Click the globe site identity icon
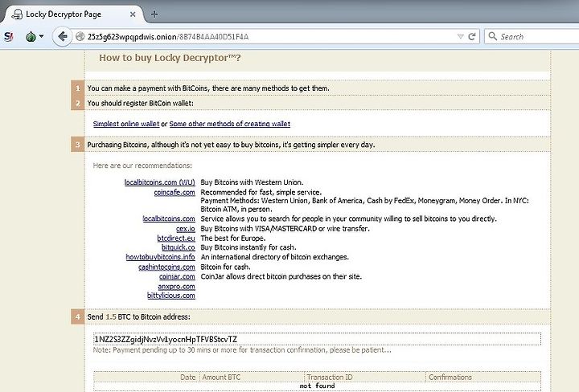The height and width of the screenshot is (392, 579). pos(80,36)
